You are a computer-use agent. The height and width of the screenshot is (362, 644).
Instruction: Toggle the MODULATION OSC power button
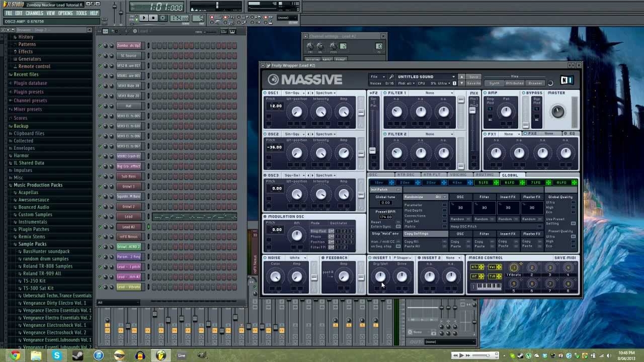(x=265, y=217)
